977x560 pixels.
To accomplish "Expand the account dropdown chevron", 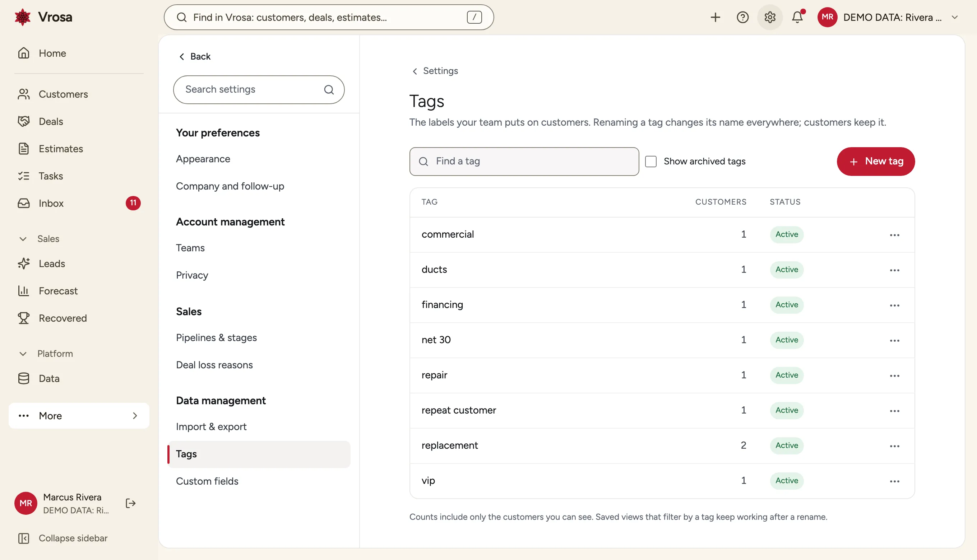I will tap(954, 17).
